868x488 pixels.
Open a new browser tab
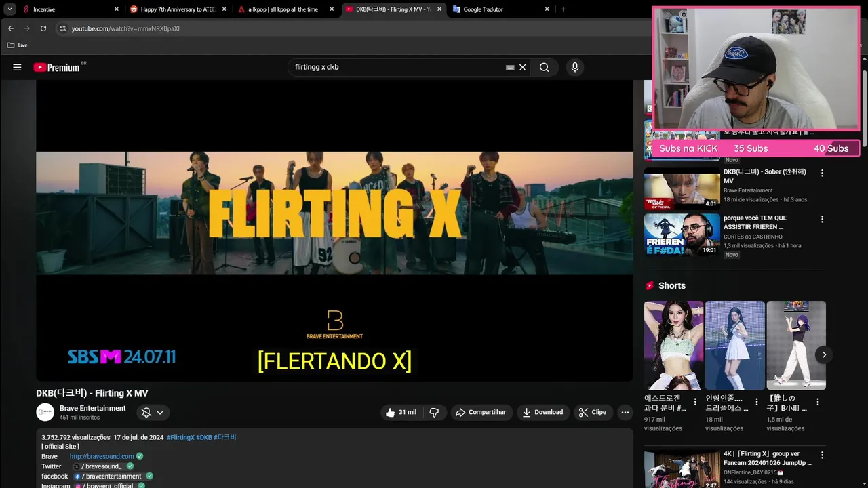(563, 9)
